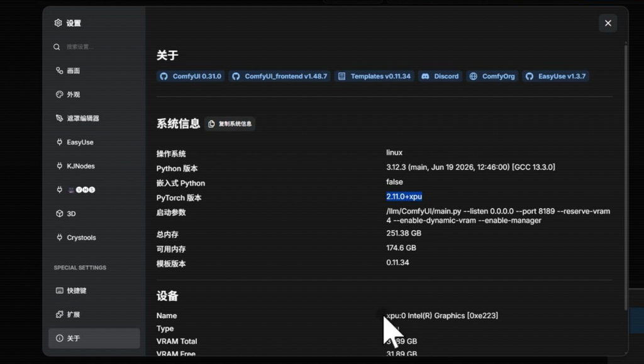Screen dimensions: 644x364
Task: Select KJNodes in the settings sidebar
Action: tap(94, 166)
